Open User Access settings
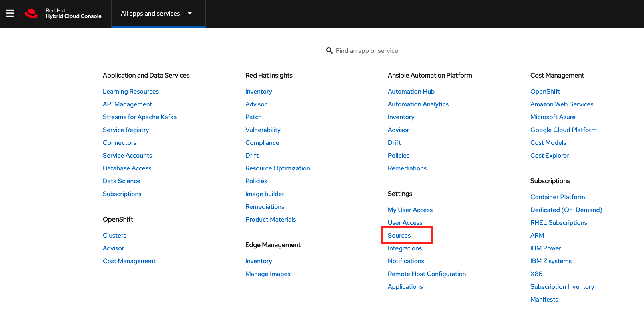The image size is (644, 324). 405,223
